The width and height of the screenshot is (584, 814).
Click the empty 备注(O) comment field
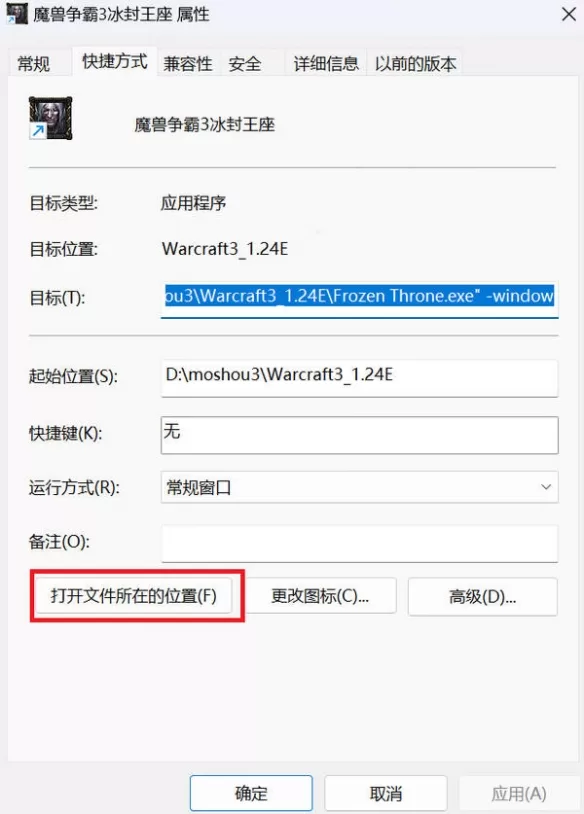click(359, 544)
